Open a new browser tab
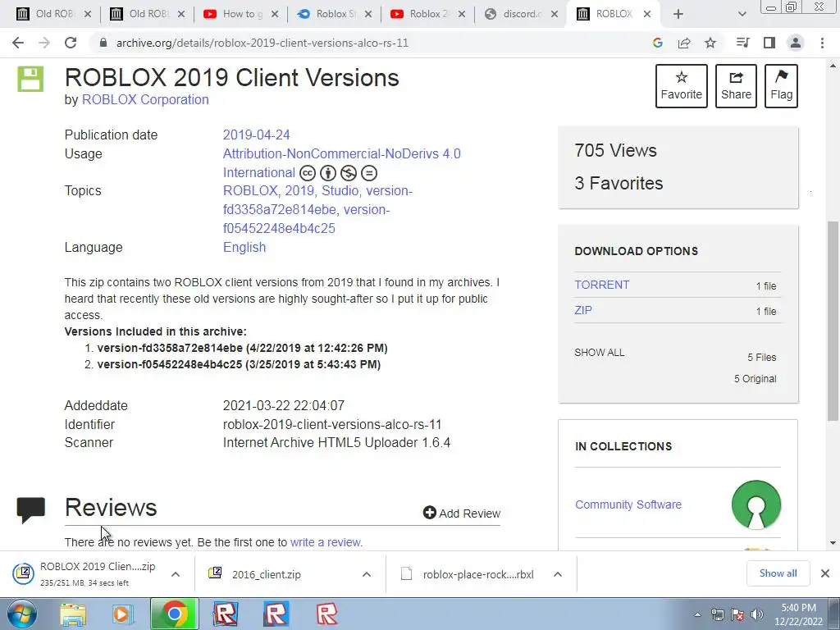The height and width of the screenshot is (630, 840). click(x=678, y=14)
